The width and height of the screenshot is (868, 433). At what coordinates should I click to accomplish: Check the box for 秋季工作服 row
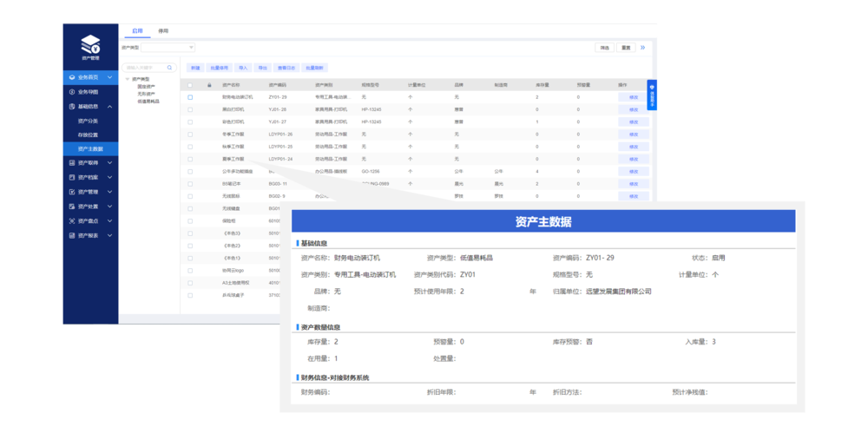click(x=190, y=147)
